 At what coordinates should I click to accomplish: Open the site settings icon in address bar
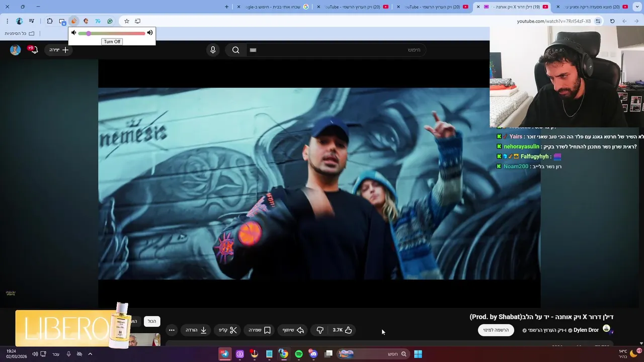tap(598, 21)
